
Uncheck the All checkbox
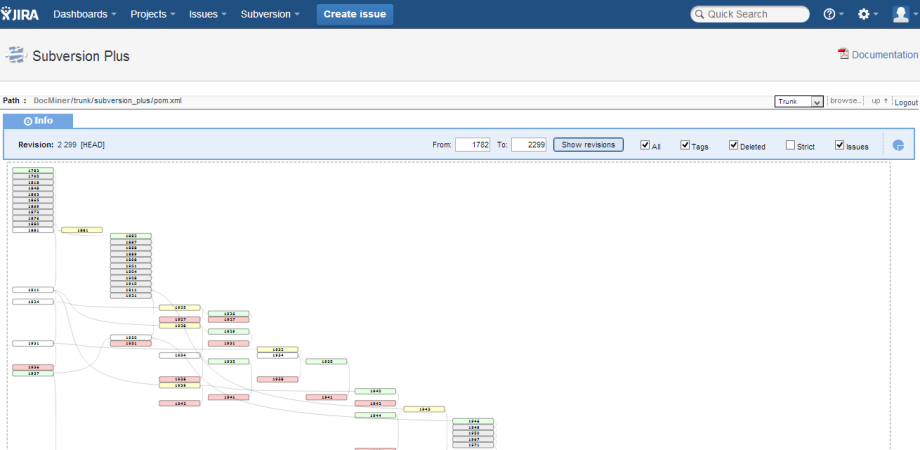[x=645, y=145]
